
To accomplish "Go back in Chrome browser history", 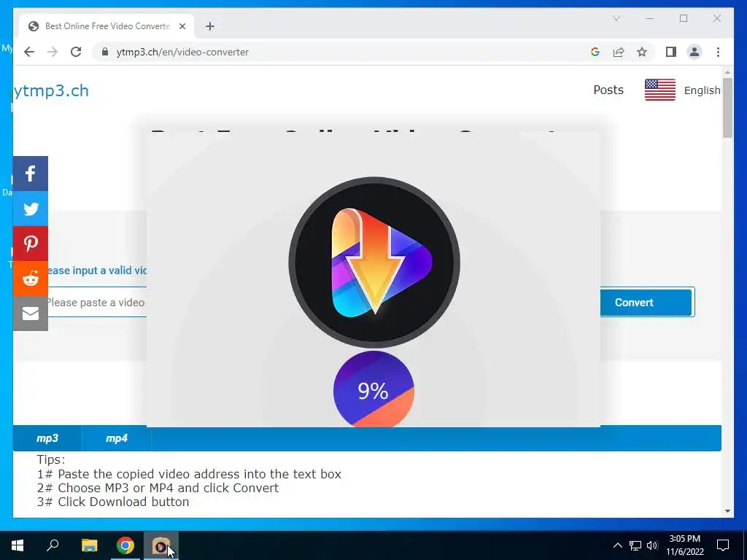I will click(x=29, y=52).
